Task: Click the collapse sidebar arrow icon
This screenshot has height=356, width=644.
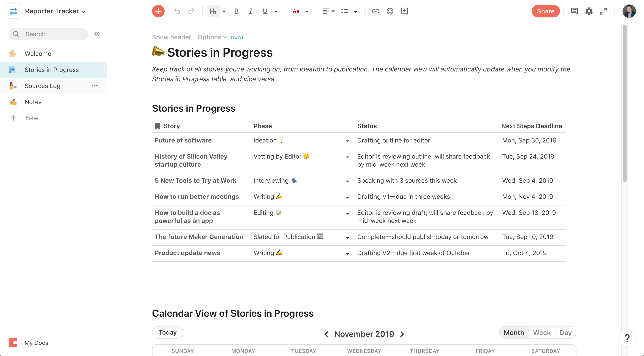Action: [x=97, y=34]
